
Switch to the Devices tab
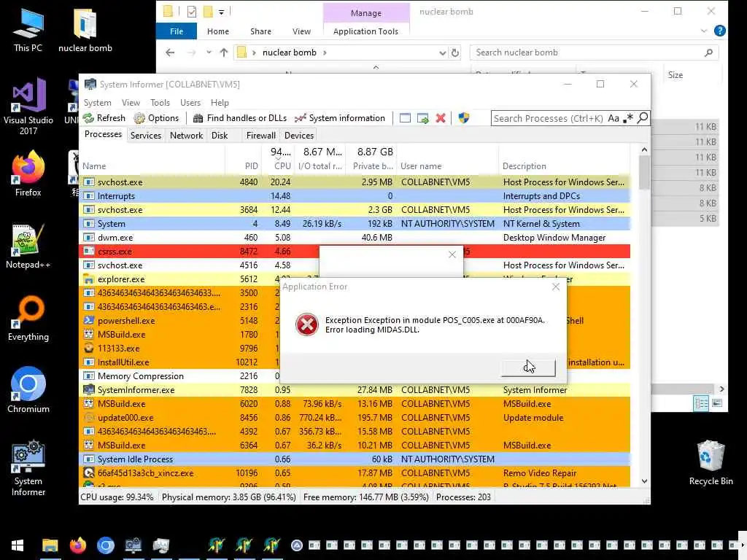299,136
